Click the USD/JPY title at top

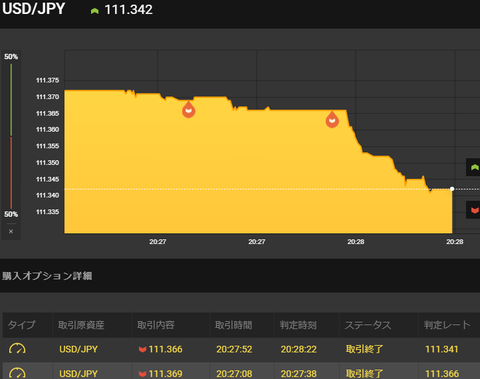pos(33,8)
